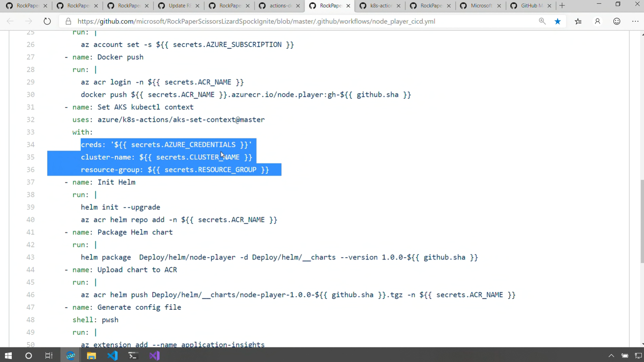
Task: Click the 'helm package' command line
Action: tap(279, 257)
